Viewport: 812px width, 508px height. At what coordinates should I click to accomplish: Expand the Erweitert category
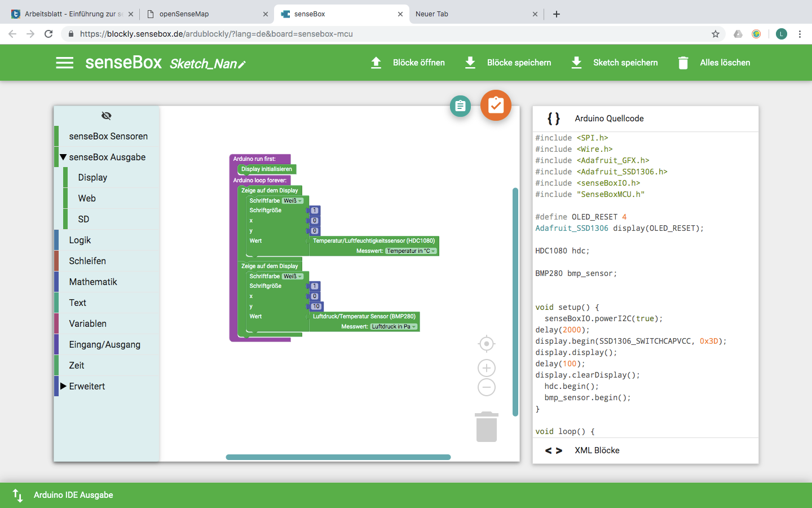click(63, 386)
